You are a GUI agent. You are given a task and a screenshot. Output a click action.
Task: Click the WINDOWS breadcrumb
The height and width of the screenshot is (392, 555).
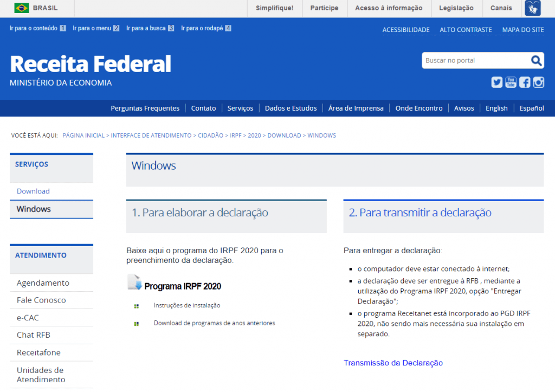point(322,136)
